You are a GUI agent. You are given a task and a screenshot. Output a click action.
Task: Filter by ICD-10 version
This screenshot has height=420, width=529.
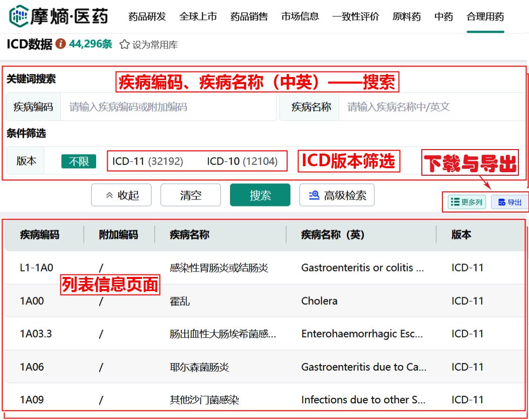pos(242,161)
